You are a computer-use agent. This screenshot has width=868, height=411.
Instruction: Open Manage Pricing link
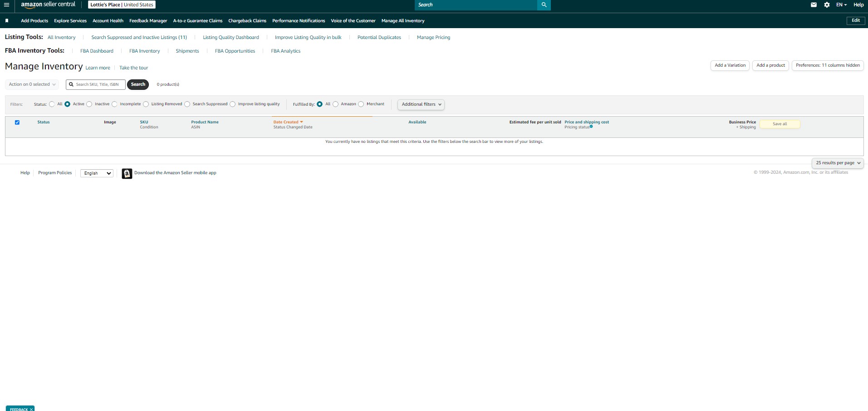434,38
